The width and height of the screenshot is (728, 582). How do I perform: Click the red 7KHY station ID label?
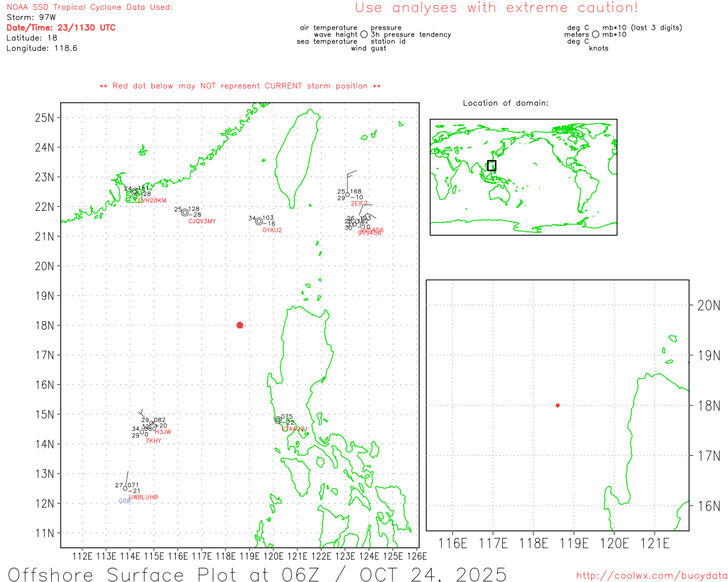pyautogui.click(x=154, y=441)
